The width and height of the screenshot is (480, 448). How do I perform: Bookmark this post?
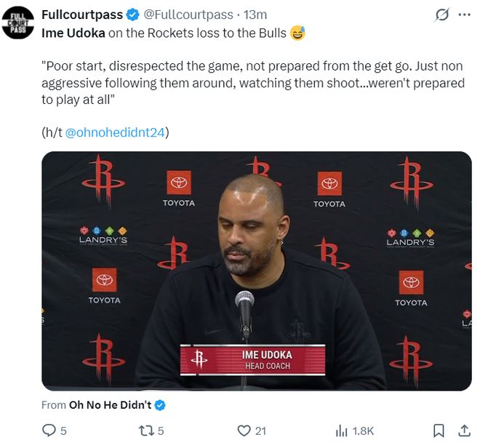pyautogui.click(x=439, y=431)
